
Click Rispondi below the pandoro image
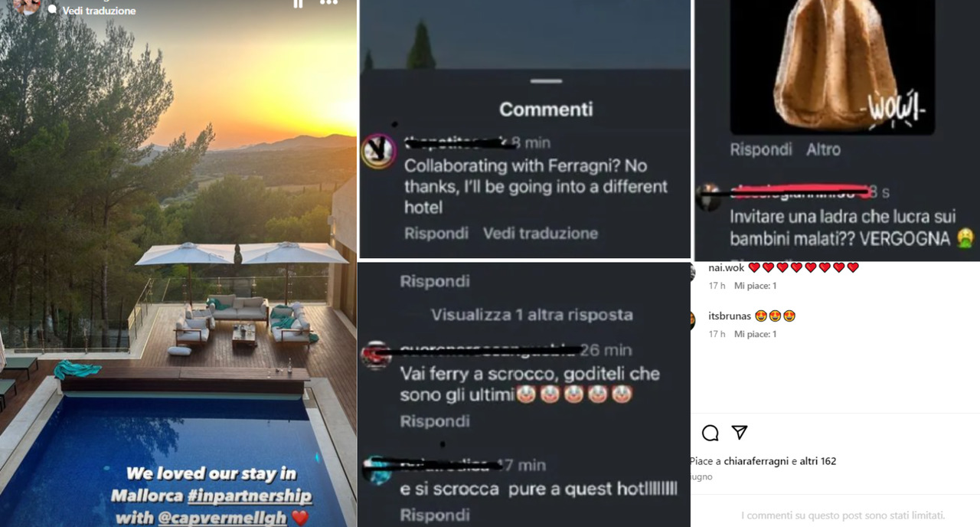tap(762, 150)
